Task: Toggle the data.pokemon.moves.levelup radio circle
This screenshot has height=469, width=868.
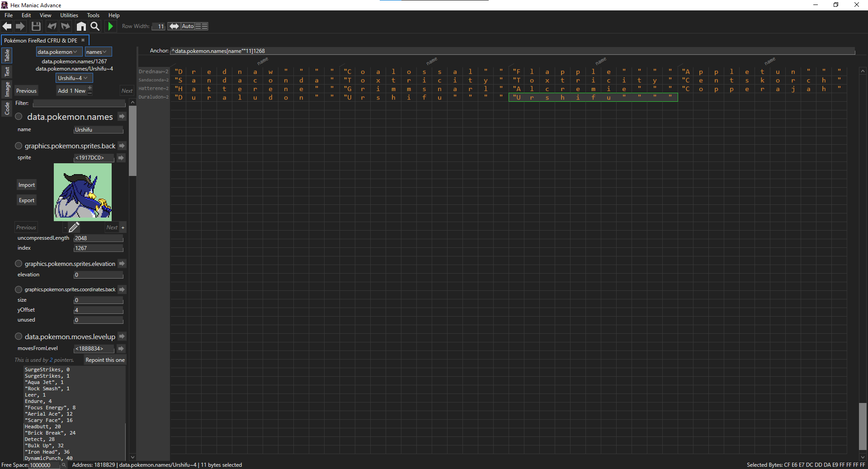Action: (x=19, y=336)
